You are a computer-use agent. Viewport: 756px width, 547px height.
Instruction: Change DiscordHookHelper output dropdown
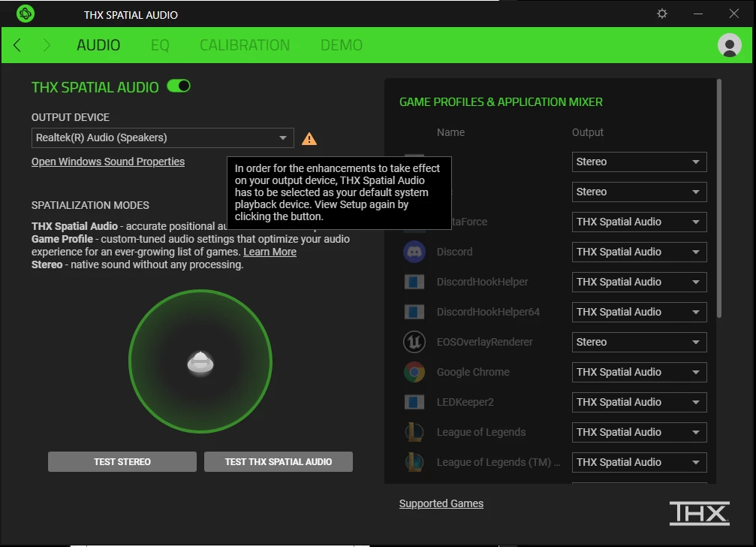640,282
